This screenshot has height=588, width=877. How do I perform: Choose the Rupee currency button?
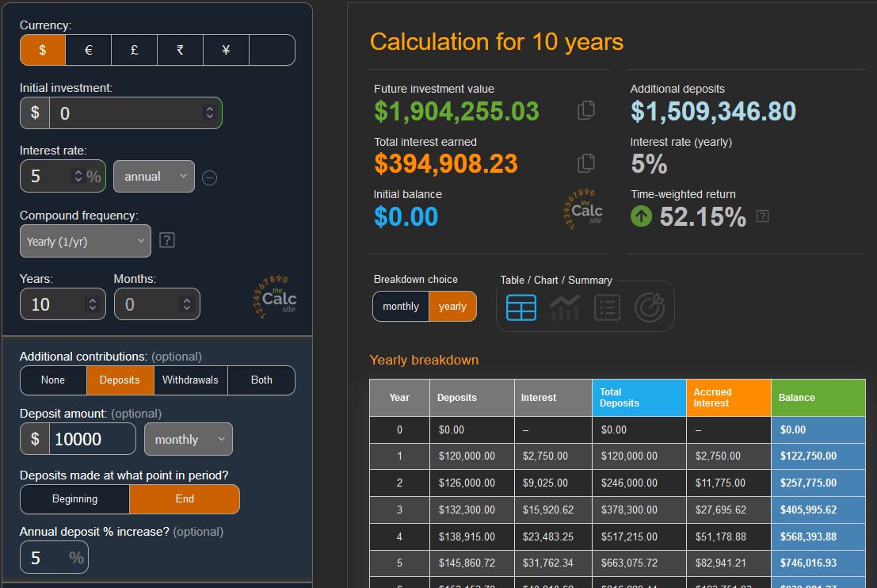[x=180, y=50]
